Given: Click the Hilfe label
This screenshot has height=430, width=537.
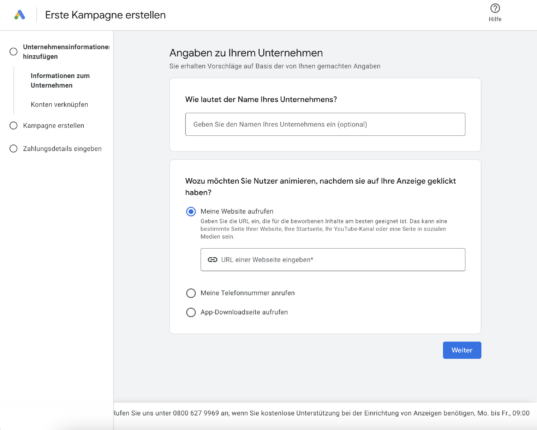Looking at the screenshot, I should [495, 19].
